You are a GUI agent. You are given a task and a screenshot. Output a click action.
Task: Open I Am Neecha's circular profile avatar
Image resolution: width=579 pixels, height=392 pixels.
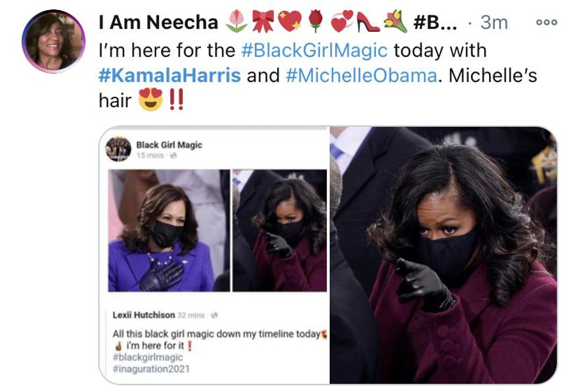click(53, 41)
